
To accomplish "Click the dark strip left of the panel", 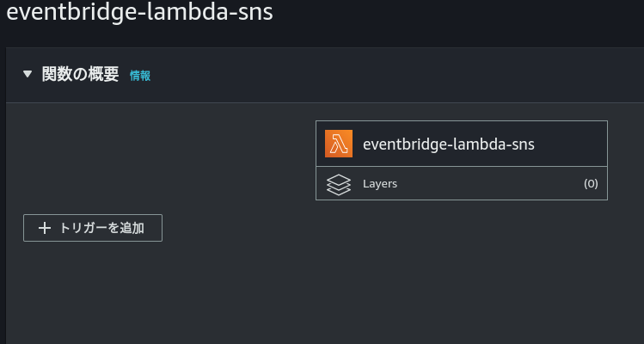I will pos(3,195).
